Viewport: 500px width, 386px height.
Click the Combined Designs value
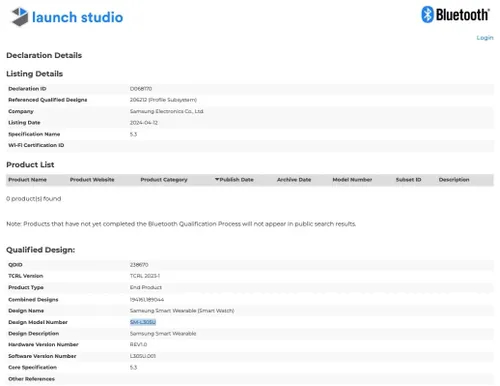tap(147, 300)
